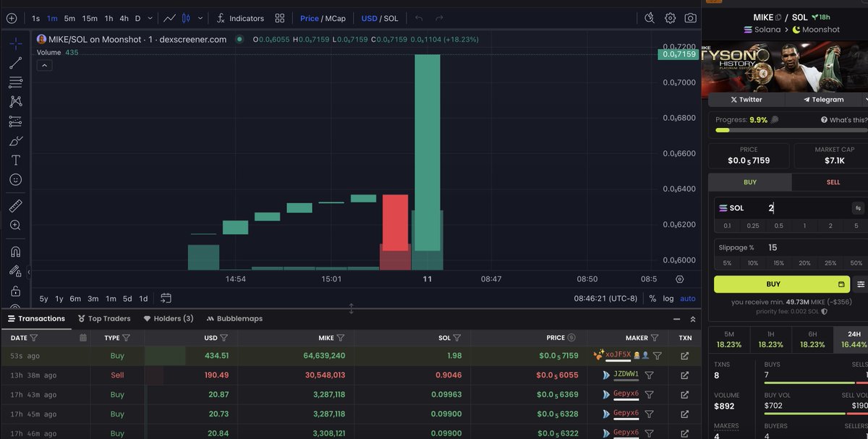The height and width of the screenshot is (439, 868).
Task: Toggle magnet mode for drawings
Action: click(15, 252)
